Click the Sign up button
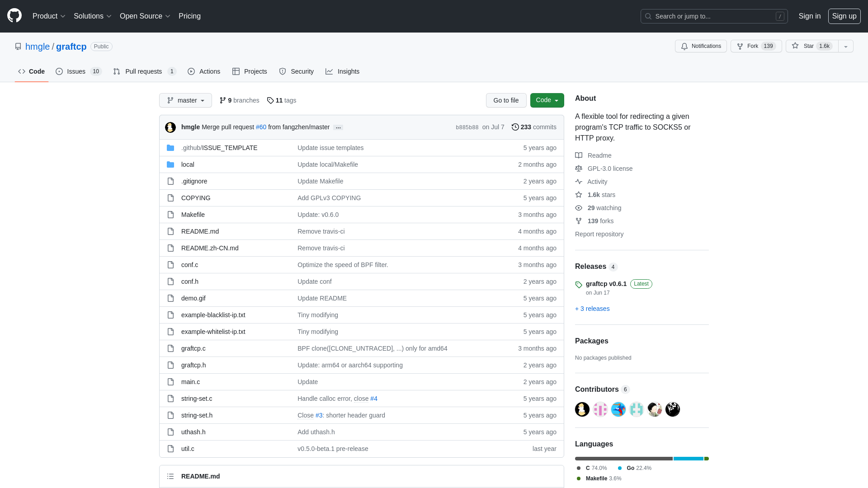 point(844,16)
